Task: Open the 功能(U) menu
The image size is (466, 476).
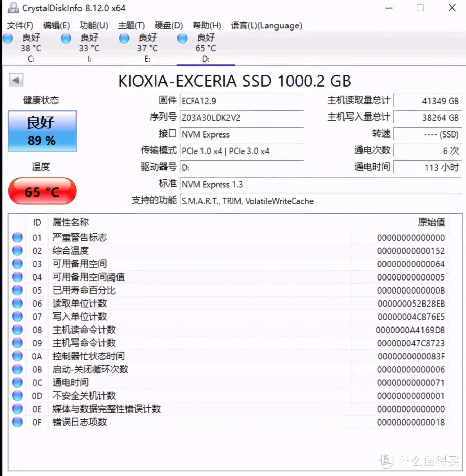Action: (x=94, y=25)
